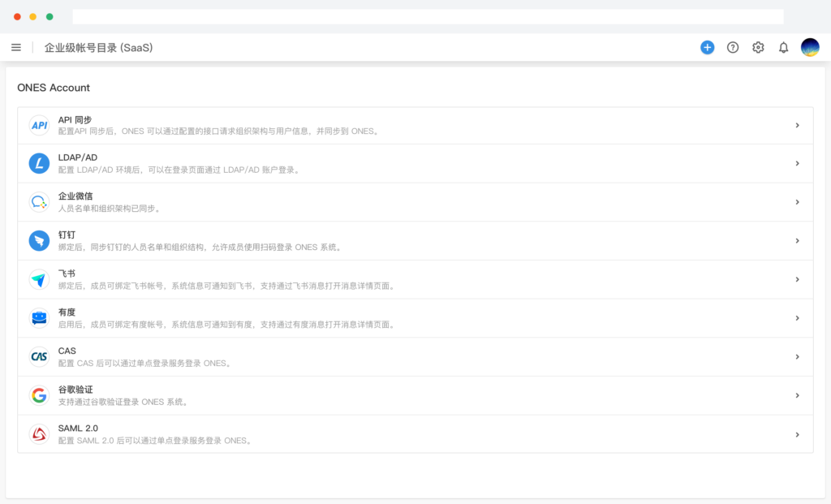Open the hamburger navigation menu
This screenshot has width=831, height=504.
[16, 48]
